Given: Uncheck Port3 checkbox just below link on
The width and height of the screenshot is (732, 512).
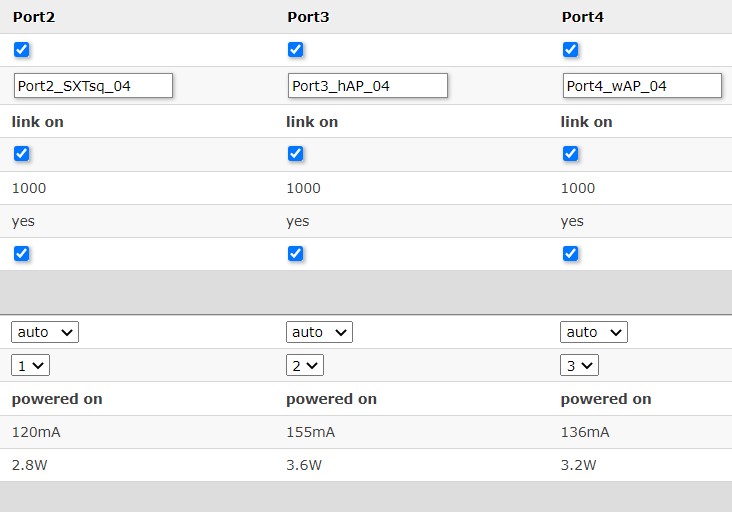Looking at the screenshot, I should (x=296, y=153).
